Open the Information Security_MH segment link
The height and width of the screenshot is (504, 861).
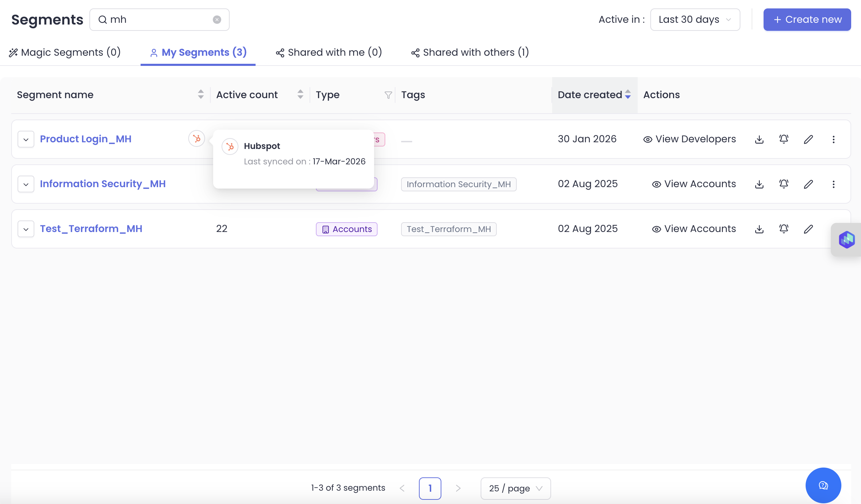[102, 184]
